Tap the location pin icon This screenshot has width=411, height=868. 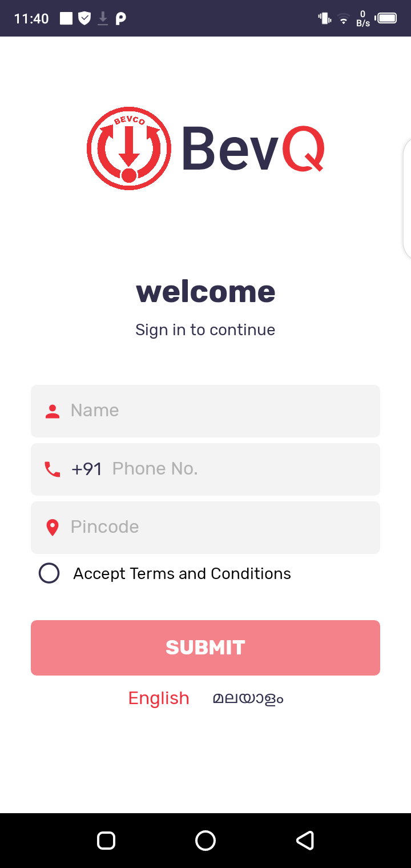53,528
